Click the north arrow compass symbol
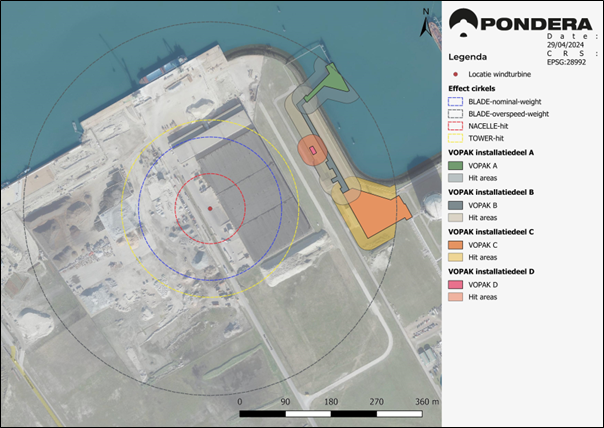The height and width of the screenshot is (428, 604). [425, 23]
